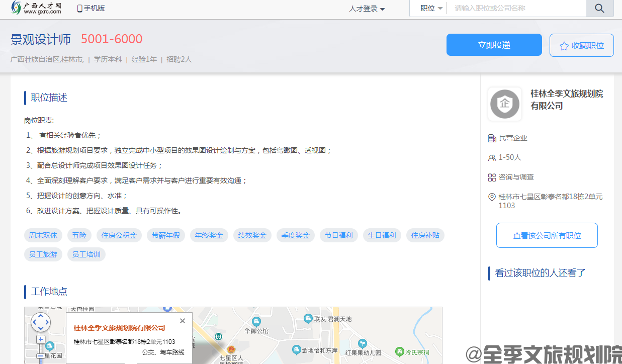This screenshot has width=622, height=364.
Task: Click the map zoom-in plus button
Action: (41, 339)
